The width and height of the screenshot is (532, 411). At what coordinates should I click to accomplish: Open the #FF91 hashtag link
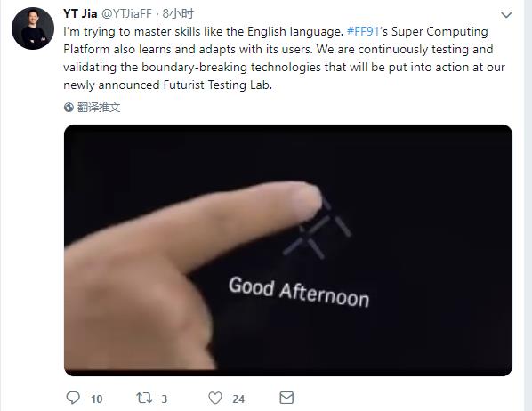(x=363, y=31)
